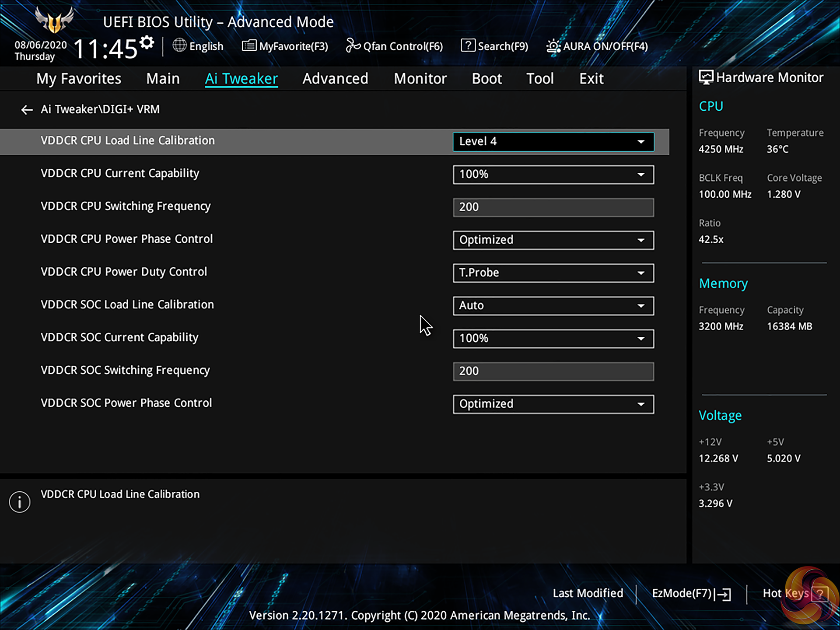The image size is (840, 630).
Task: Open the Qfan Control fan icon
Action: point(353,45)
